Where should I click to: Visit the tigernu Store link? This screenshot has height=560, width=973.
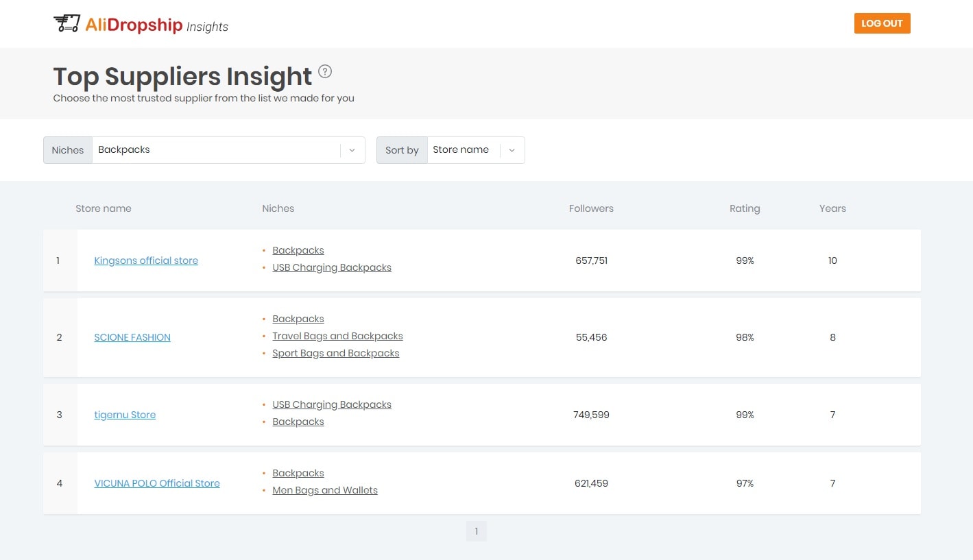pos(125,415)
